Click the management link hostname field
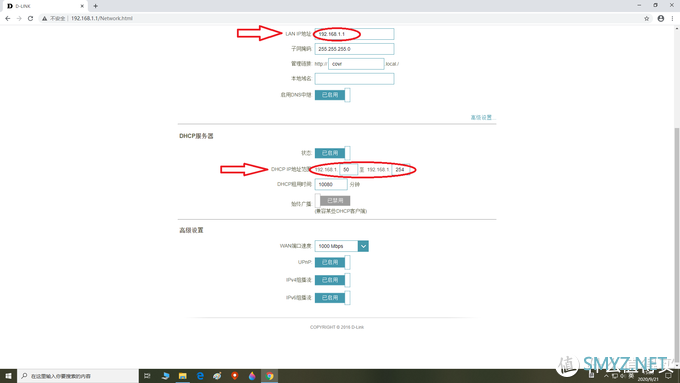Image resolution: width=680 pixels, height=383 pixels. 356,64
